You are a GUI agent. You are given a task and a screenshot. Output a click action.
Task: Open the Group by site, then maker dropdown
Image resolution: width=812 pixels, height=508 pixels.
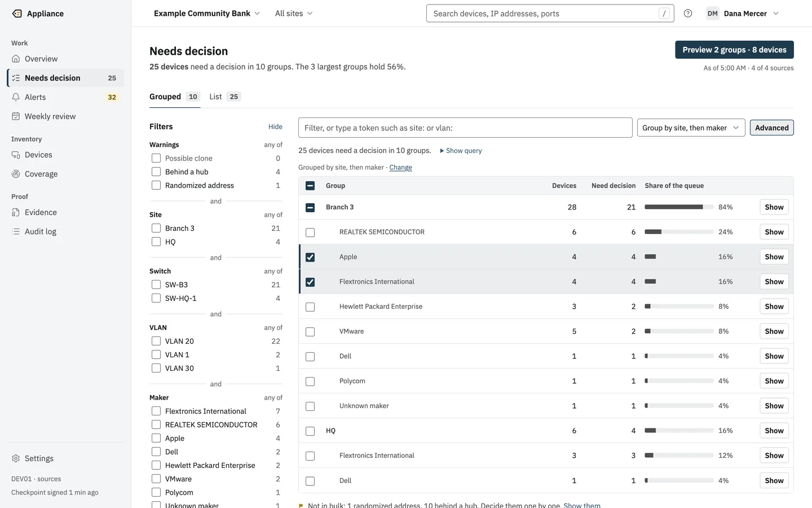(x=691, y=128)
